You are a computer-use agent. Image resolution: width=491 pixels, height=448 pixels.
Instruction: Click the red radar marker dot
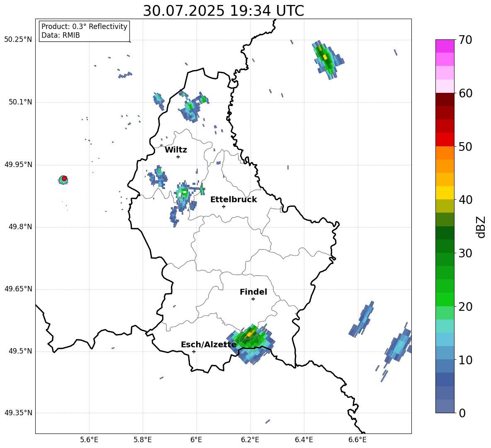[64, 179]
